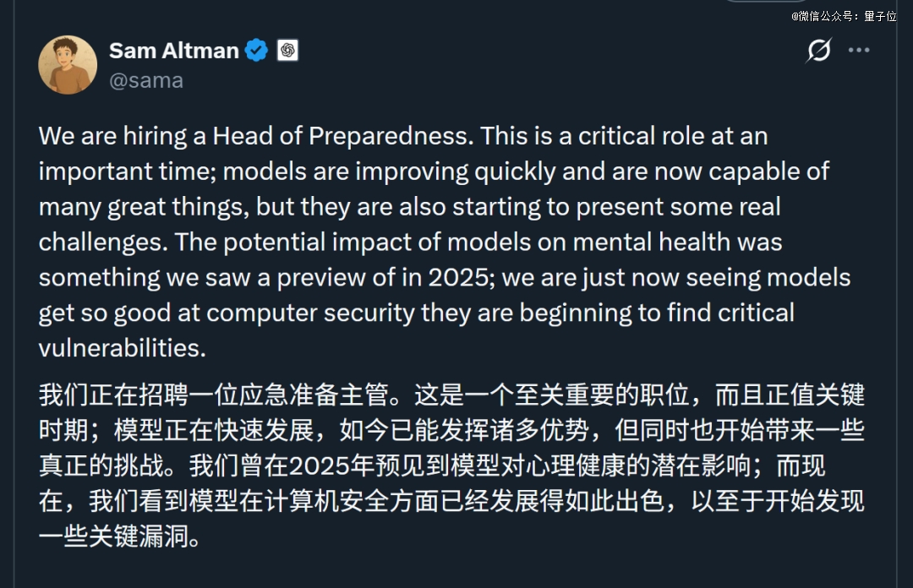Click the Sam Altman display name

click(x=174, y=51)
